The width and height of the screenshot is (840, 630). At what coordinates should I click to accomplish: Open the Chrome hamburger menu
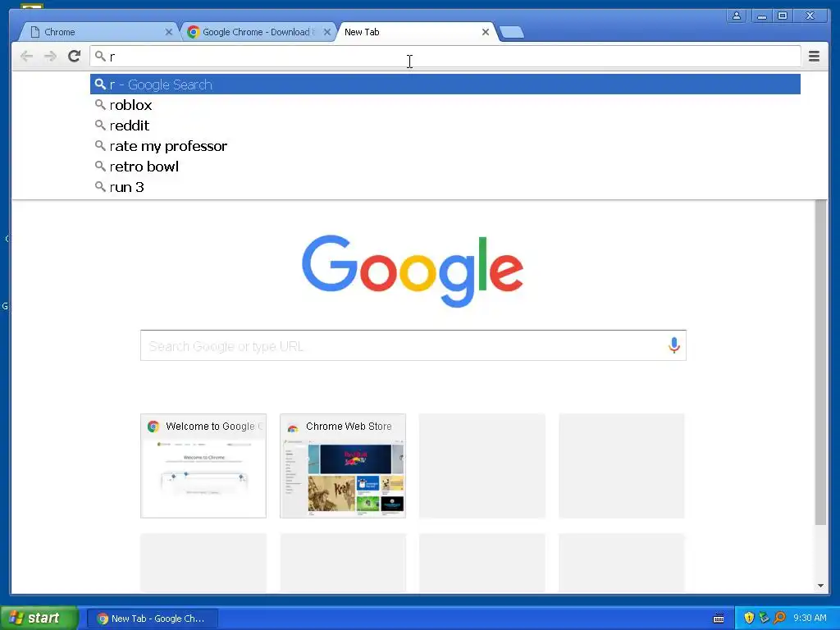pos(814,57)
